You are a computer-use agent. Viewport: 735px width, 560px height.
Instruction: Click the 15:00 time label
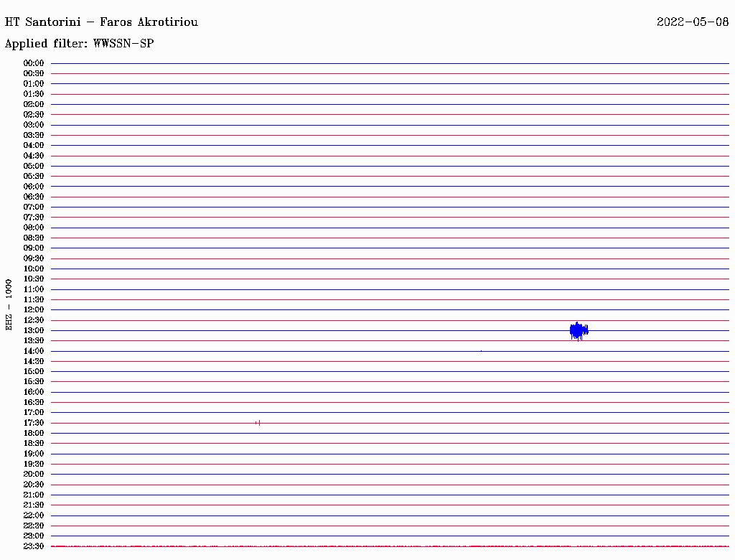tap(34, 371)
